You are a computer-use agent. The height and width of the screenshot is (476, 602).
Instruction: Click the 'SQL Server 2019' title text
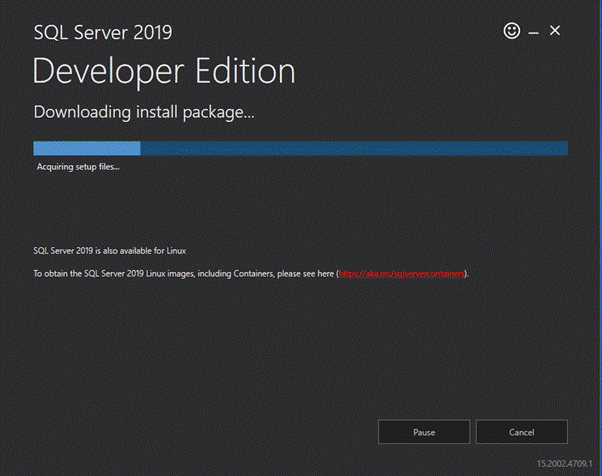103,32
